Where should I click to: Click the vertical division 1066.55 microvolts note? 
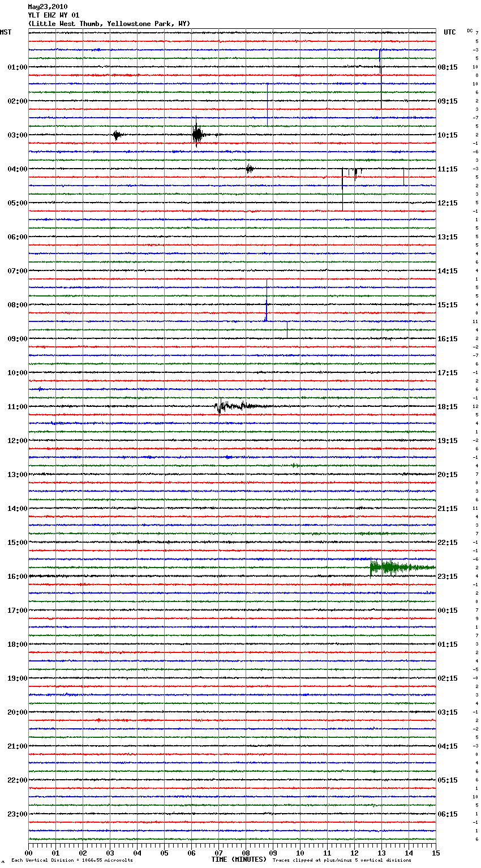72,860
